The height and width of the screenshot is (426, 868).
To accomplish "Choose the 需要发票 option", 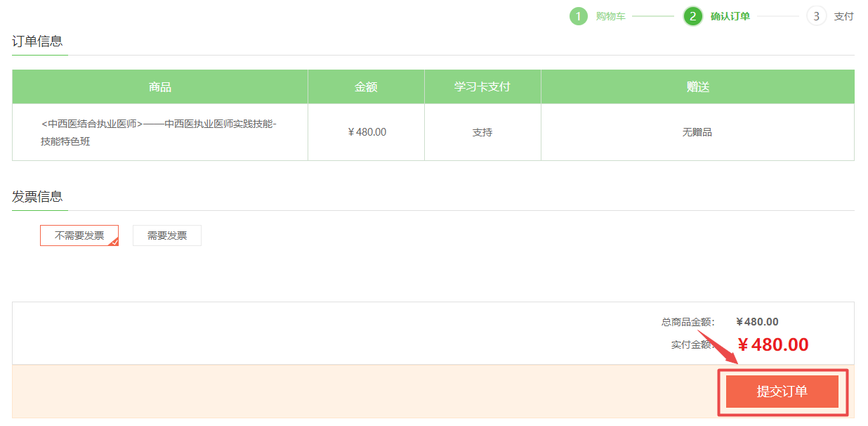I will [x=167, y=235].
